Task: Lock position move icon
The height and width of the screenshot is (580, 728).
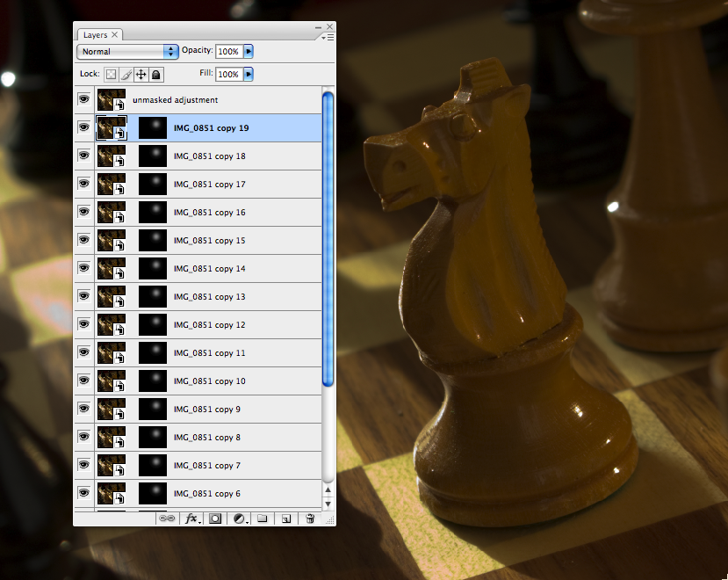Action: [x=141, y=75]
